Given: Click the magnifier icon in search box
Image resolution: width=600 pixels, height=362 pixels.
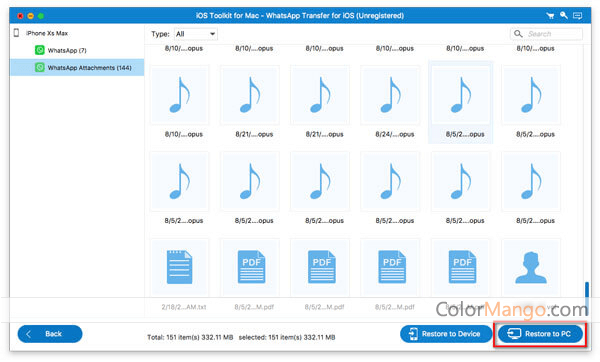Looking at the screenshot, I should [x=518, y=34].
